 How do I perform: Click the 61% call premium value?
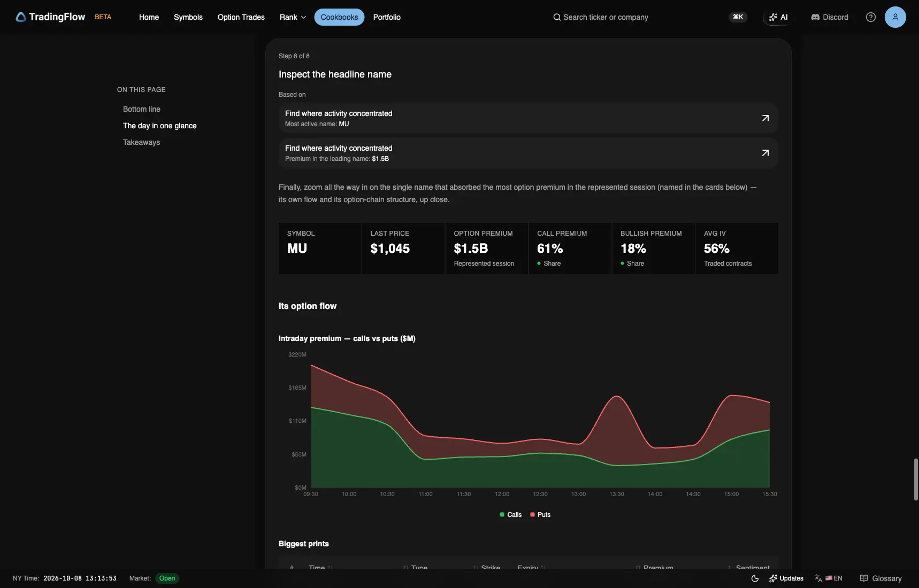(550, 249)
